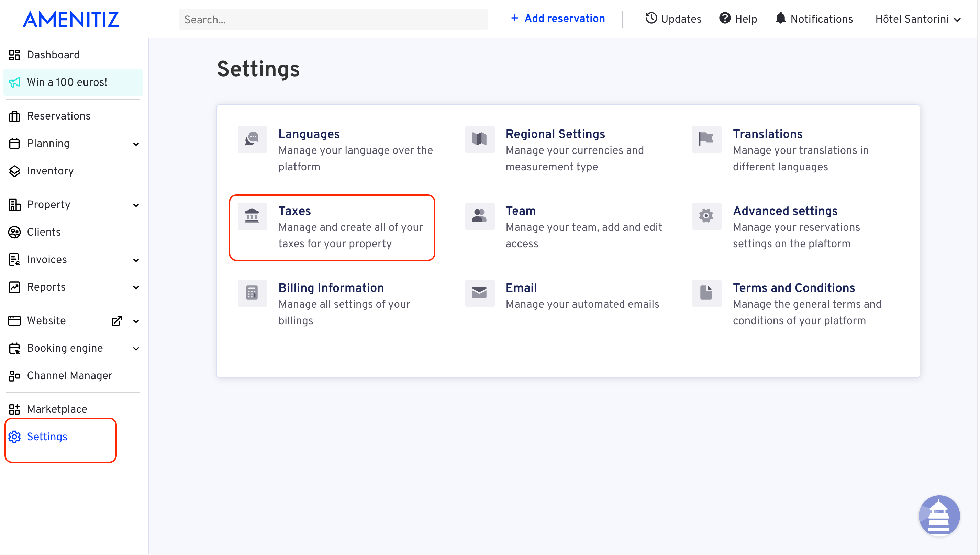
Task: Open the Taxes settings link
Action: tap(294, 211)
